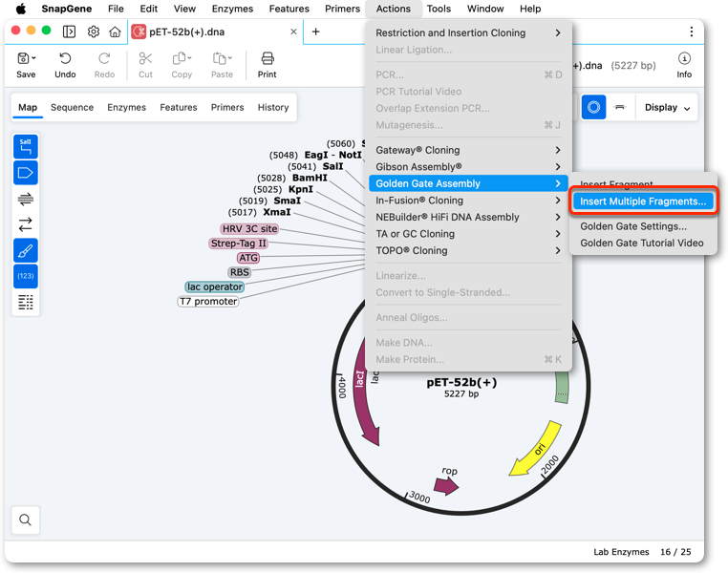The width and height of the screenshot is (728, 573).
Task: Open the Edit menu
Action: point(149,9)
